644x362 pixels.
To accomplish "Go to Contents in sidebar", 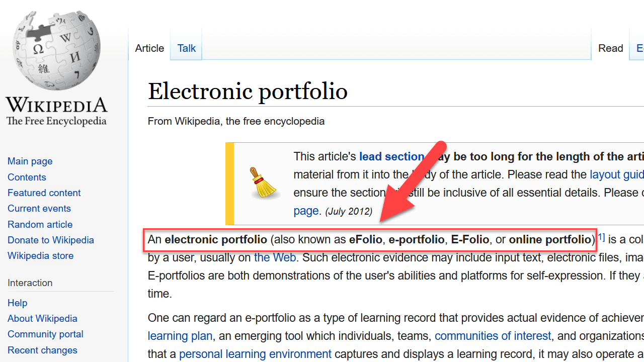I will pos(27,177).
